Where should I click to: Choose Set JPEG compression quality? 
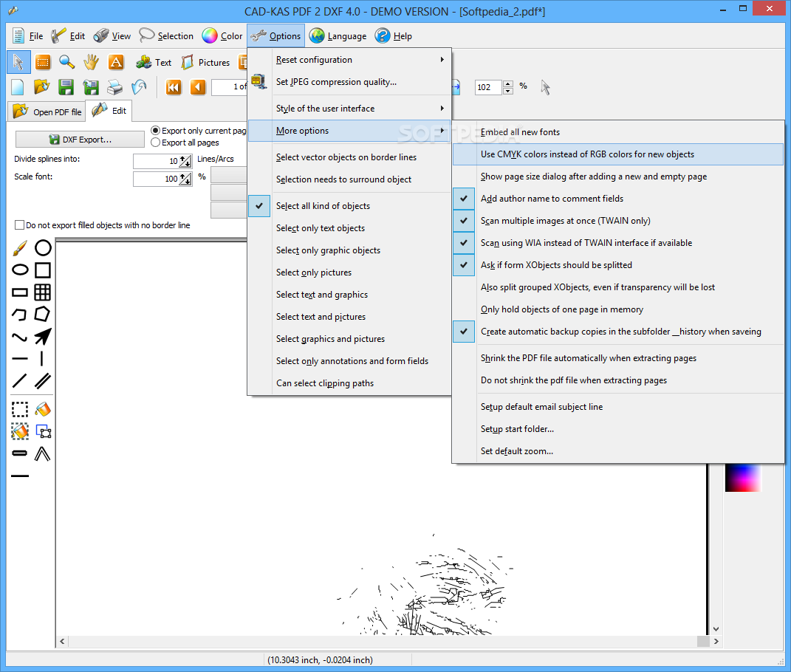pyautogui.click(x=349, y=82)
